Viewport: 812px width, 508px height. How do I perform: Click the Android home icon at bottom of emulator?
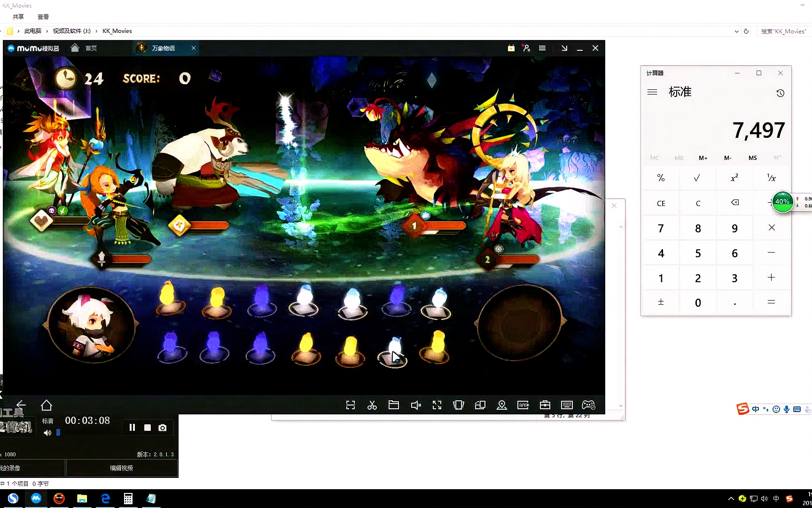click(x=47, y=405)
